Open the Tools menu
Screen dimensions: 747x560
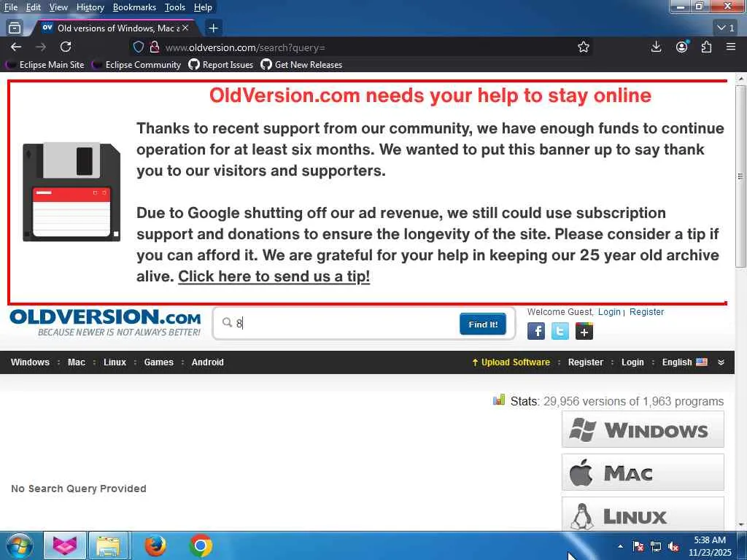pos(175,7)
